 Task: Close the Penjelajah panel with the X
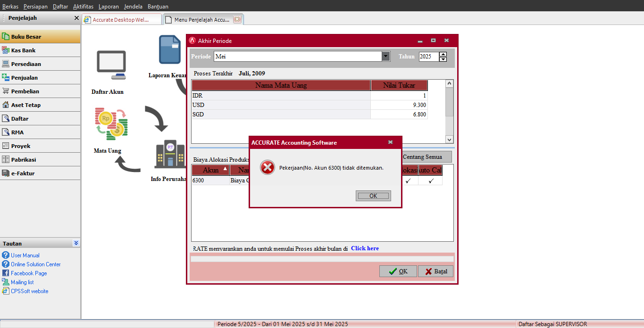[x=76, y=18]
